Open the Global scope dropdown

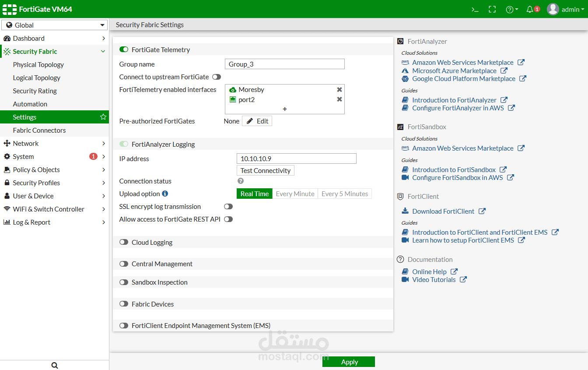click(x=54, y=25)
